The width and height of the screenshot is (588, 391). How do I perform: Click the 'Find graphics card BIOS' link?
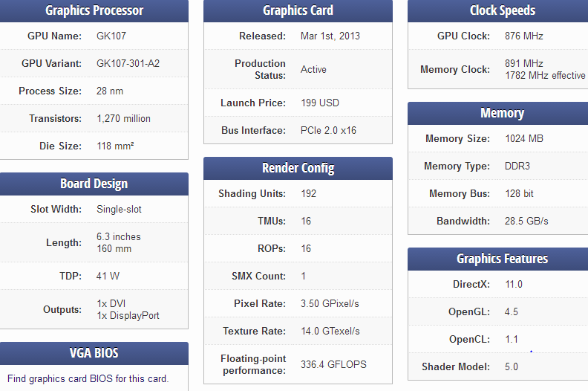coord(88,378)
